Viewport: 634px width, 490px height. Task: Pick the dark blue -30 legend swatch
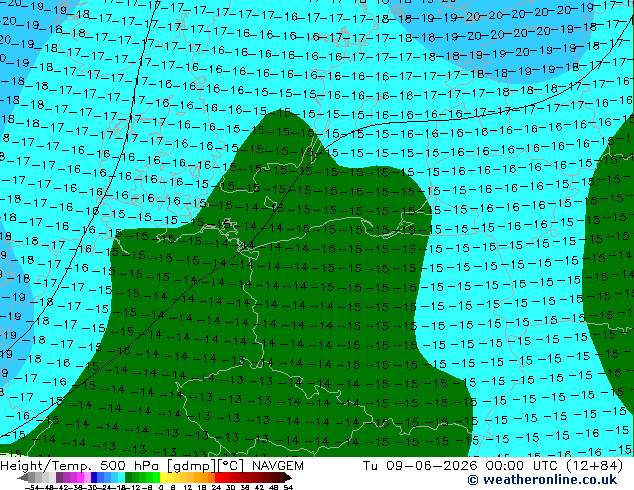pos(94,477)
